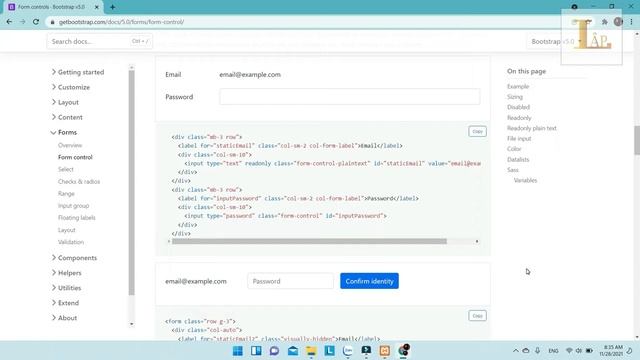Open the Overview page under Forms
The image size is (640, 360).
70,145
